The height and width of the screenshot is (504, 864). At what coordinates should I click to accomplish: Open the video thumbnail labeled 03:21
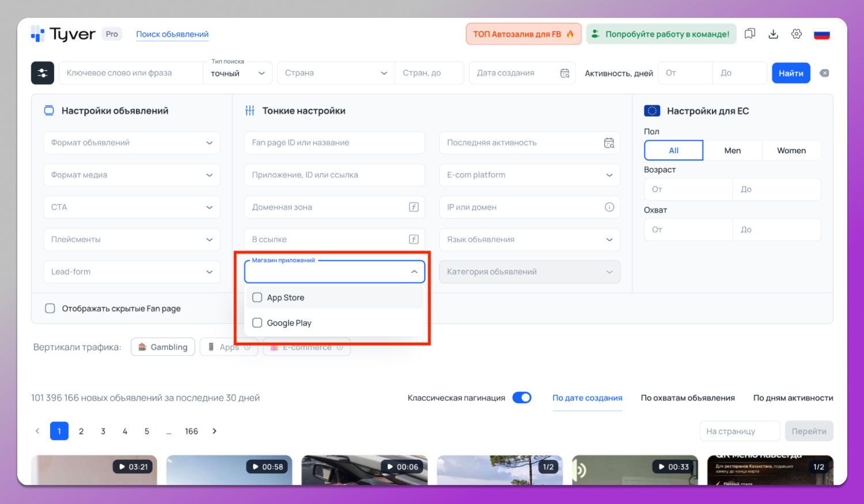[94, 467]
